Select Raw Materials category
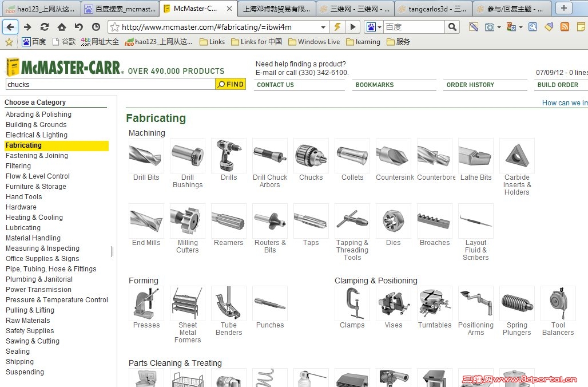The image size is (588, 387). 28,320
